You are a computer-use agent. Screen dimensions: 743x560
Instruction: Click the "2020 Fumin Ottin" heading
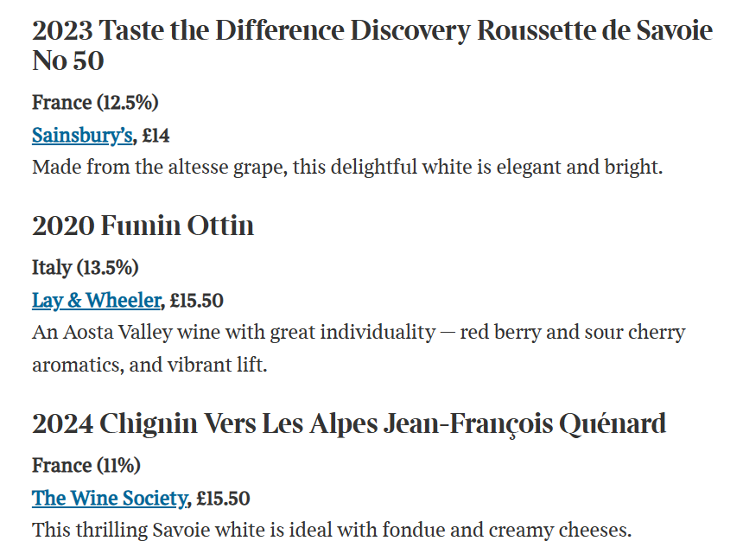tap(143, 226)
